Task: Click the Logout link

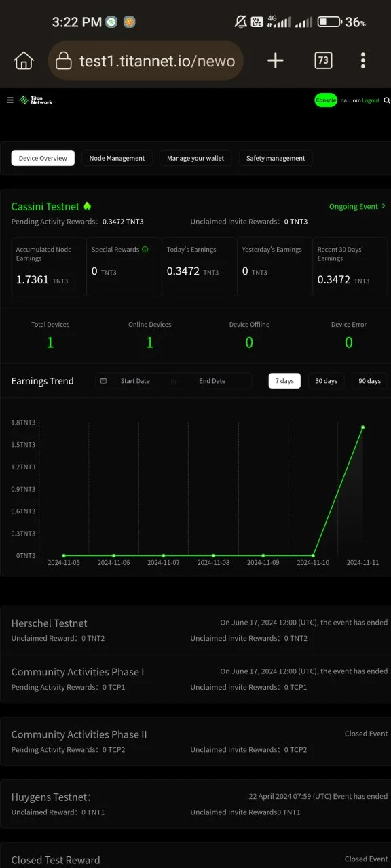Action: tap(371, 100)
